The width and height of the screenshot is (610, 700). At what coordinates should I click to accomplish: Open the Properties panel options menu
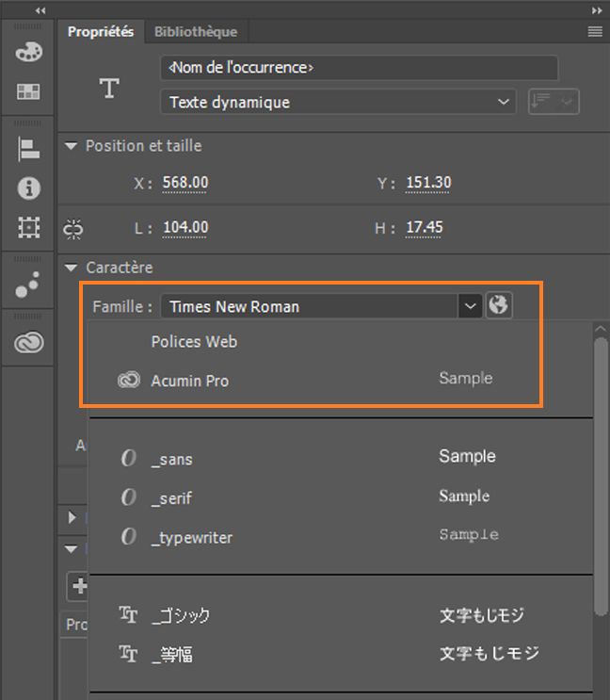(x=595, y=31)
